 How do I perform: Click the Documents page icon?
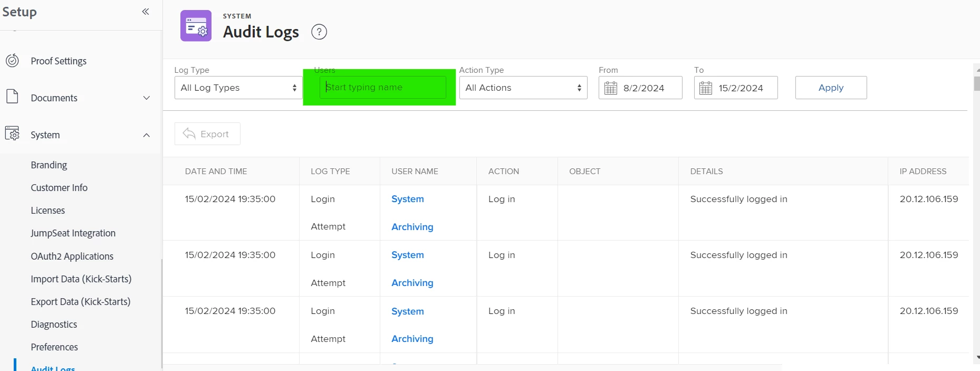[x=12, y=97]
